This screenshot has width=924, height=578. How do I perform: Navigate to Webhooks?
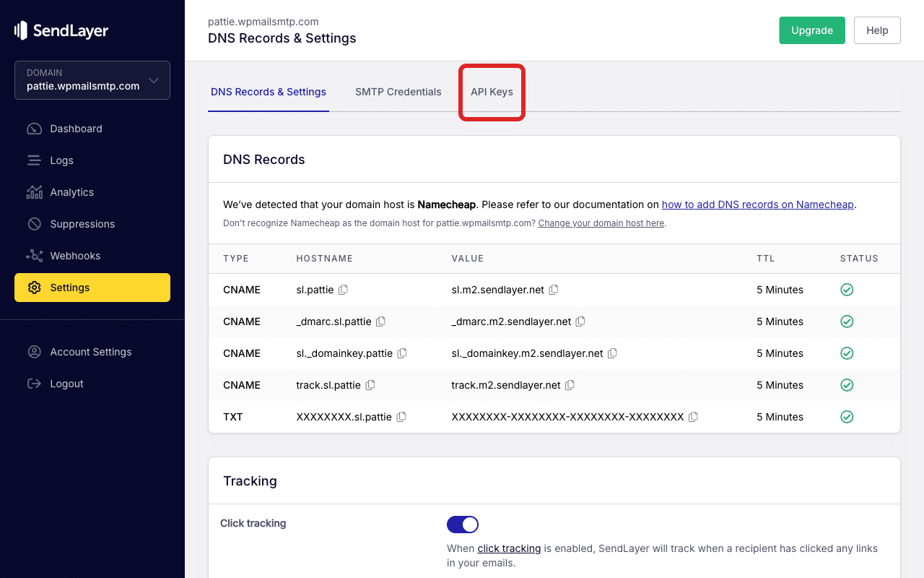[x=92, y=256]
